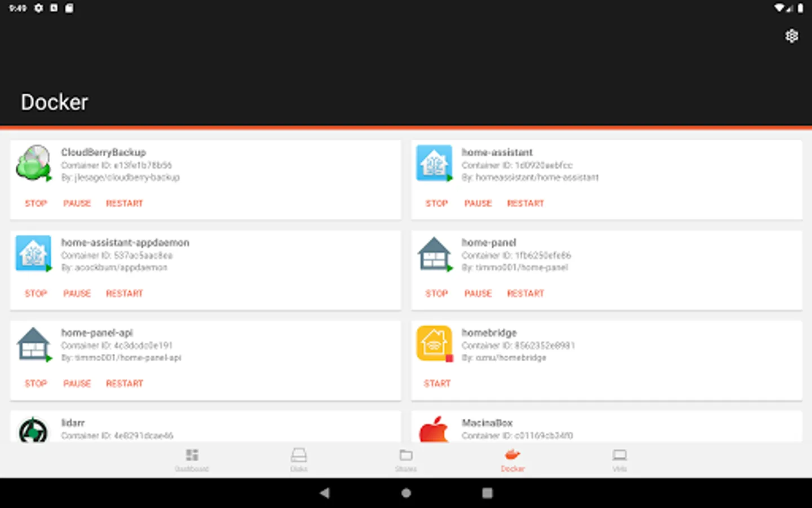Image resolution: width=812 pixels, height=508 pixels.
Task: Switch to the Shares tab
Action: (406, 460)
